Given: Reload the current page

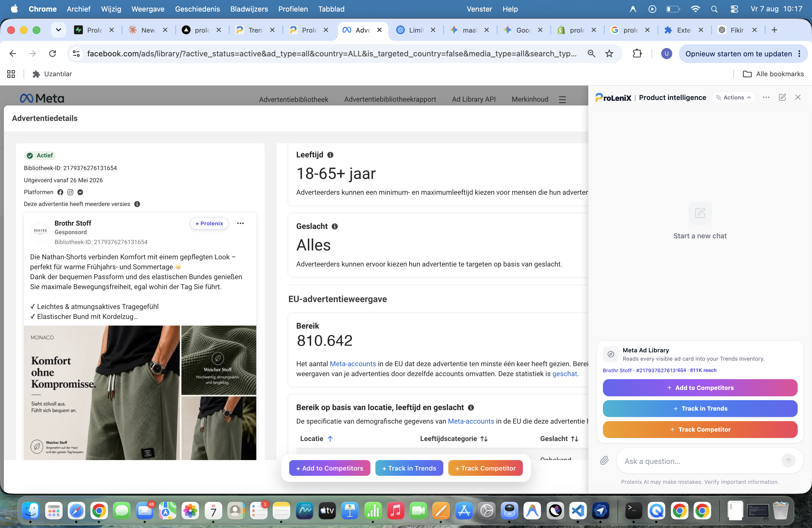Looking at the screenshot, I should pos(52,54).
